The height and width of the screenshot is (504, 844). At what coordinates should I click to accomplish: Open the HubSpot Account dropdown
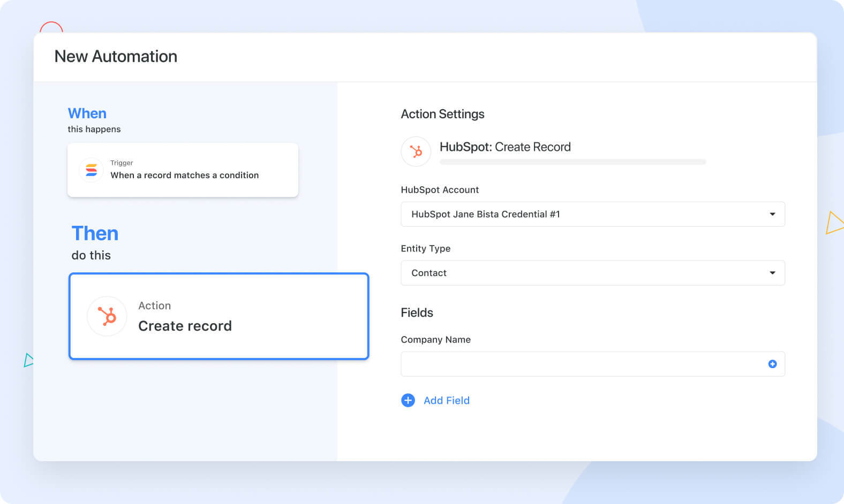[x=593, y=214]
